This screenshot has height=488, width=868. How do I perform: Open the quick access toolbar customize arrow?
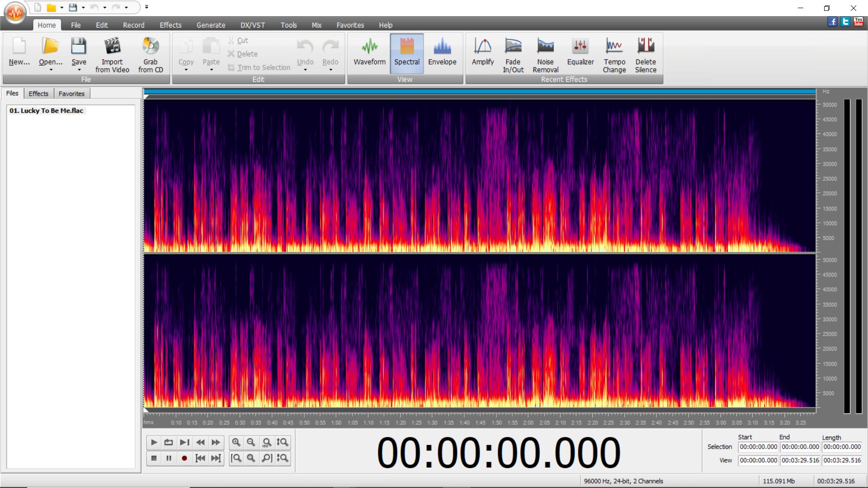coord(146,7)
